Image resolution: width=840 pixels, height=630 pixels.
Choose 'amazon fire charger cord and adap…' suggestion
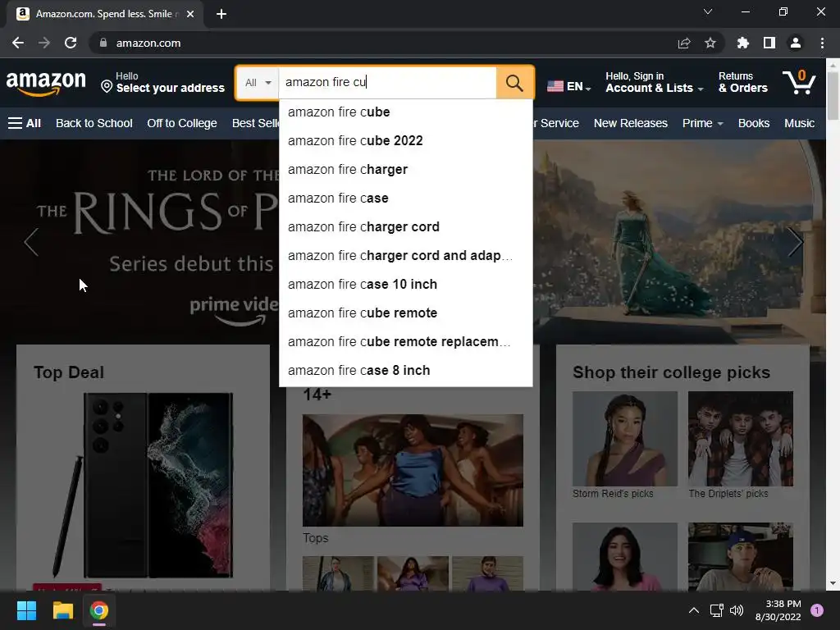pyautogui.click(x=405, y=256)
